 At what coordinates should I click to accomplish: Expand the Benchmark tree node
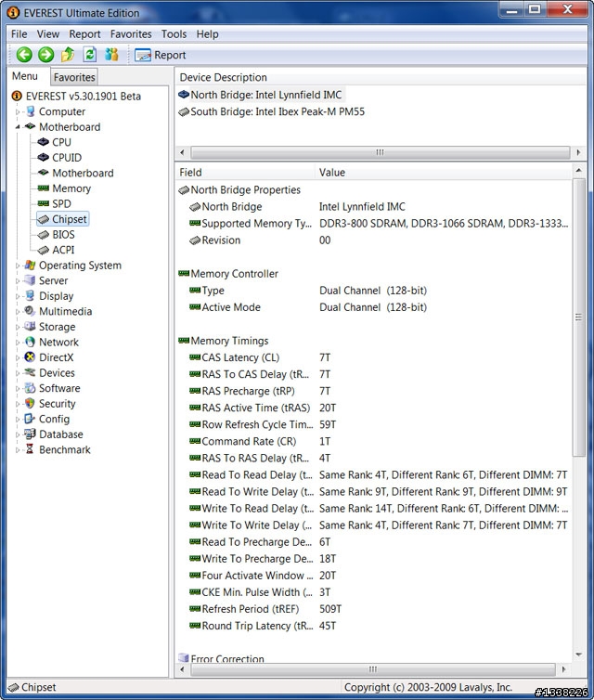click(x=18, y=450)
